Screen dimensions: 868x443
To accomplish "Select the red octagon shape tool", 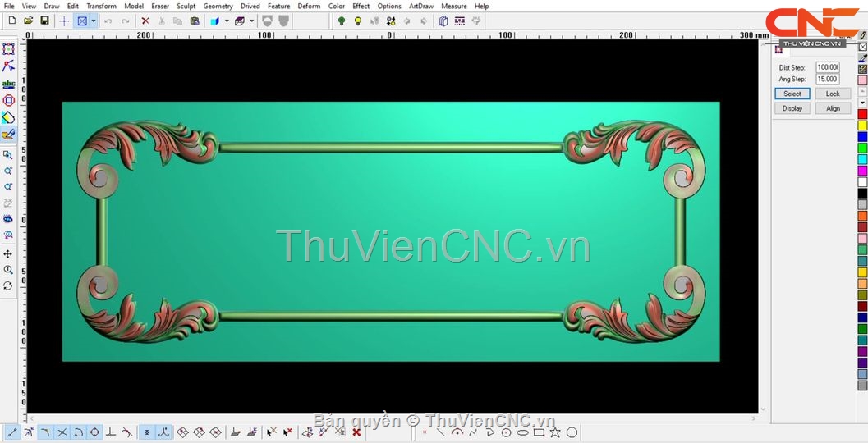I will click(8, 100).
